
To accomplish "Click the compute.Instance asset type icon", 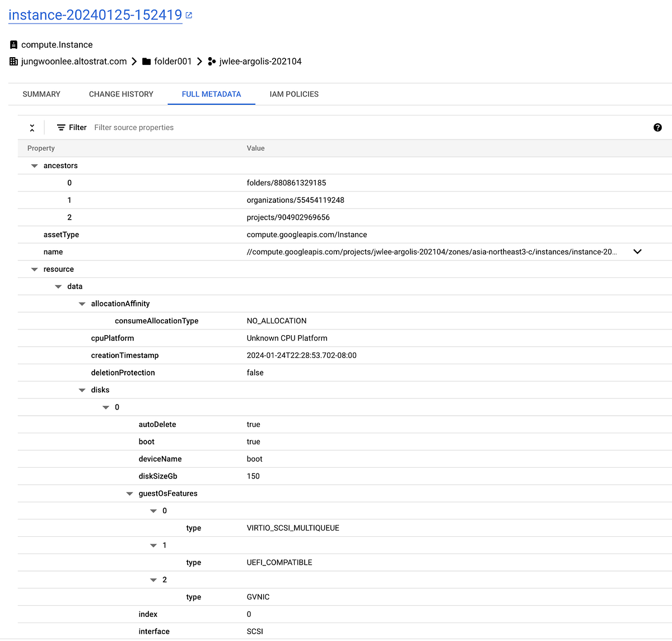I will click(x=12, y=44).
